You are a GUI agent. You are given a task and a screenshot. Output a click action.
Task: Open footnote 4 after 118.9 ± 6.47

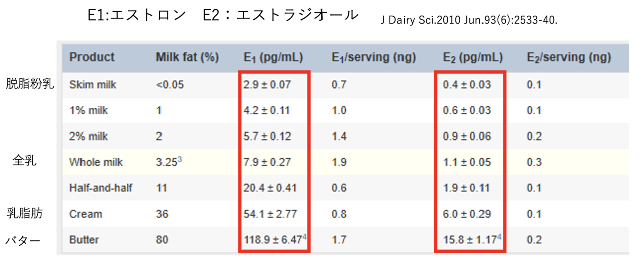(x=304, y=237)
